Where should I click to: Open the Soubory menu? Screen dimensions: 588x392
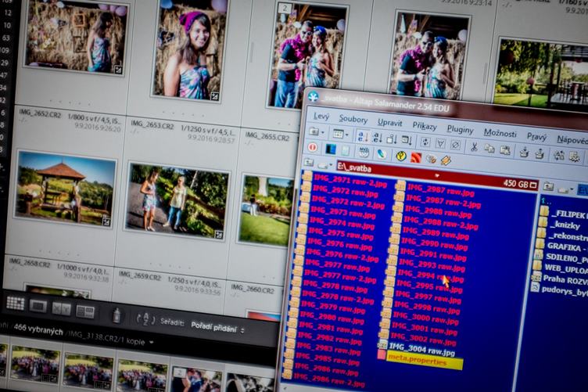[x=353, y=120]
